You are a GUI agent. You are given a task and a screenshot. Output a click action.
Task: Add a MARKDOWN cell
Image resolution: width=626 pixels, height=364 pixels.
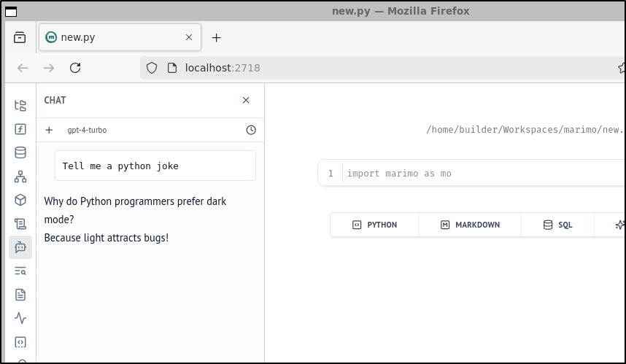tap(470, 225)
